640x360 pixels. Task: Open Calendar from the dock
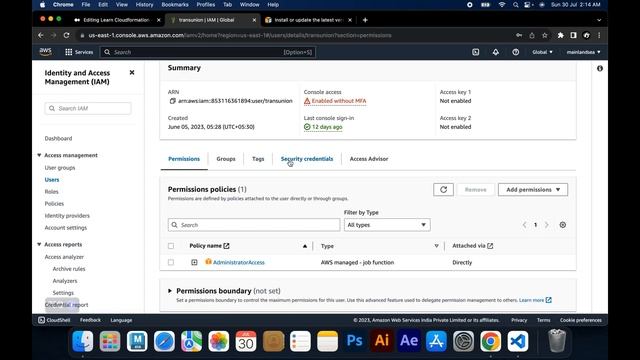point(246,341)
